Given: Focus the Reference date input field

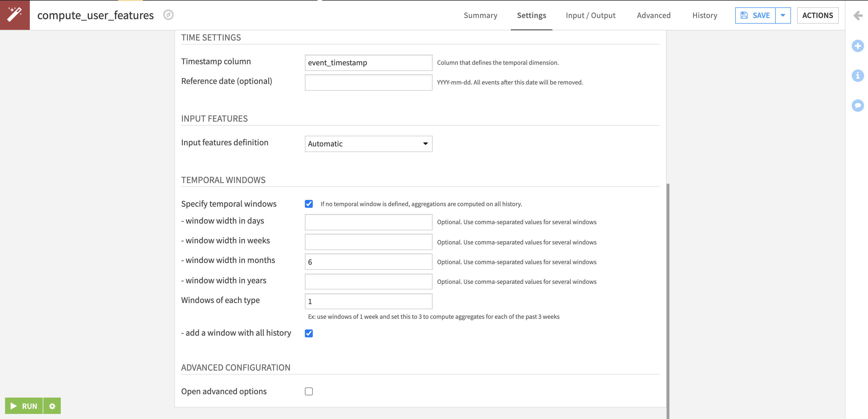Looking at the screenshot, I should click(x=368, y=83).
